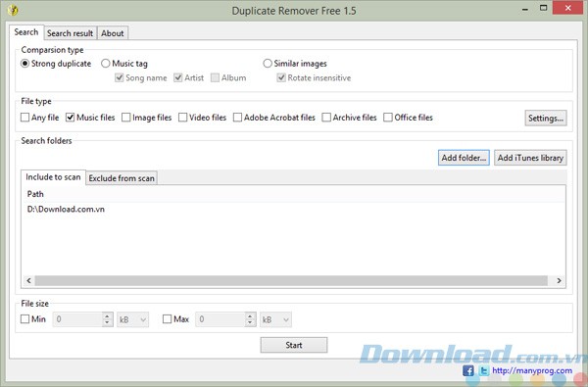Click the Start button
The width and height of the screenshot is (588, 387).
294,345
